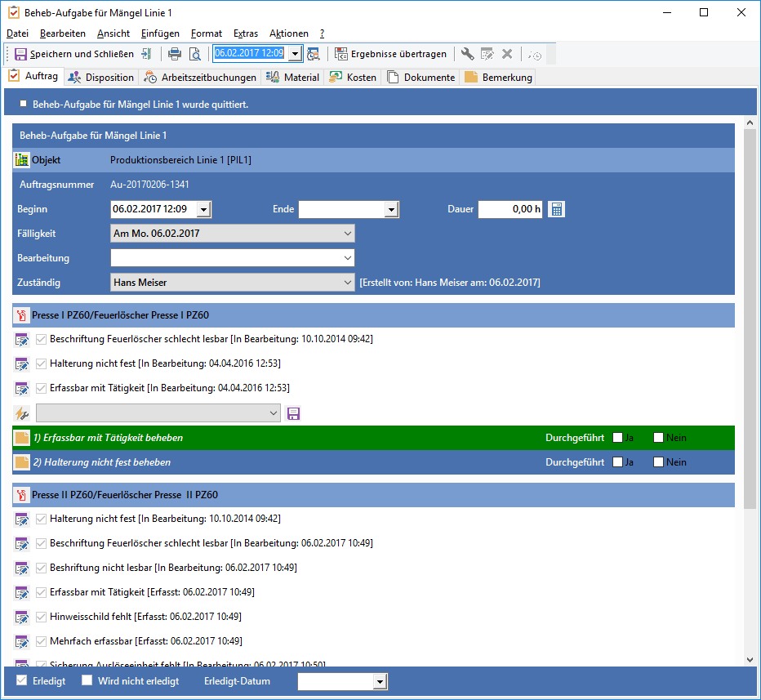Screen dimensions: 761x700
Task: Open the Datei menu
Action: point(17,33)
